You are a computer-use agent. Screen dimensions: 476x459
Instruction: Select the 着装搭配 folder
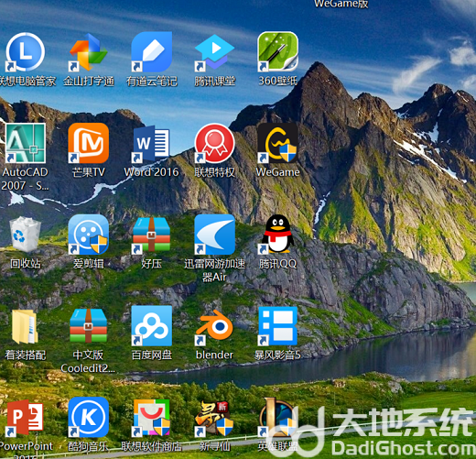click(25, 326)
